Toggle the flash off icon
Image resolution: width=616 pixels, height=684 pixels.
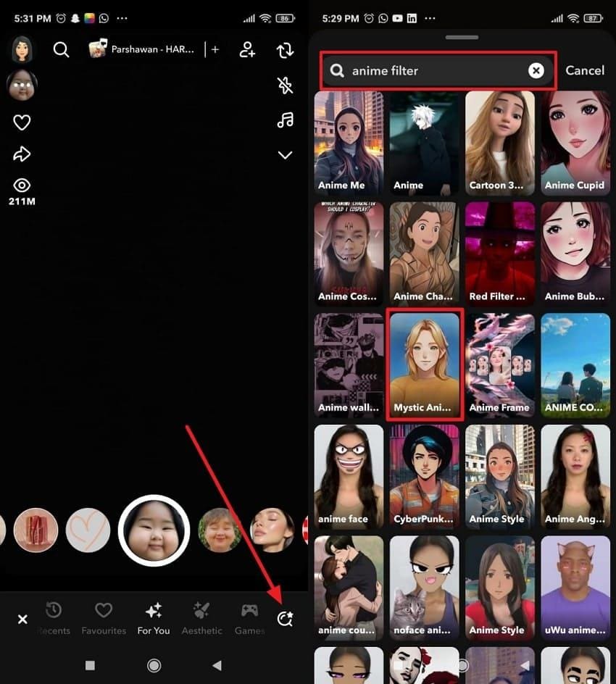(285, 85)
